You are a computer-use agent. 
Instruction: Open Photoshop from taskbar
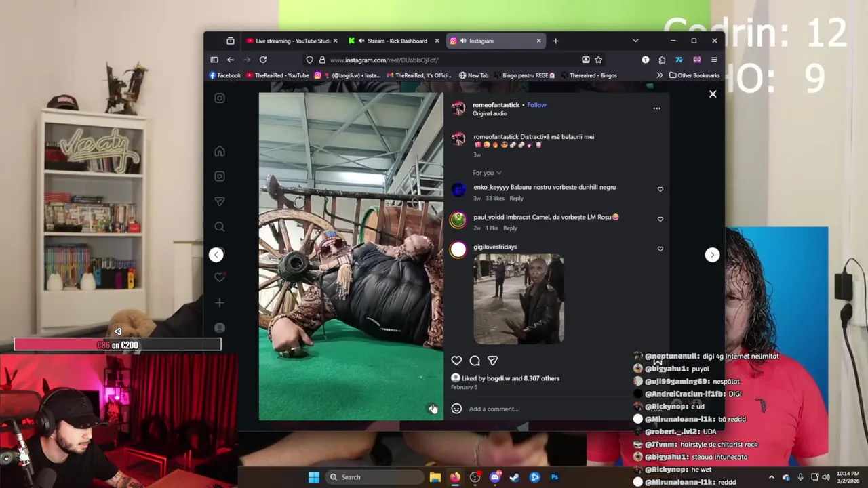555,477
